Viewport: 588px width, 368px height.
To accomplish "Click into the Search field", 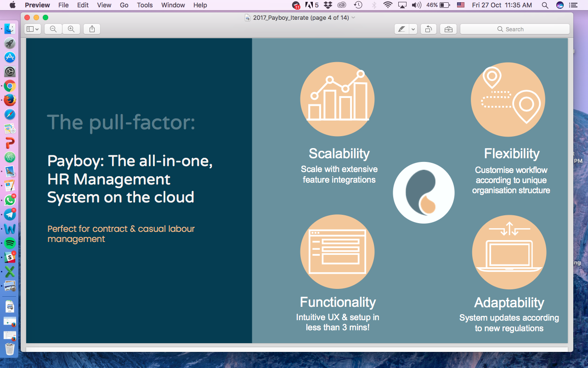I will tap(514, 29).
